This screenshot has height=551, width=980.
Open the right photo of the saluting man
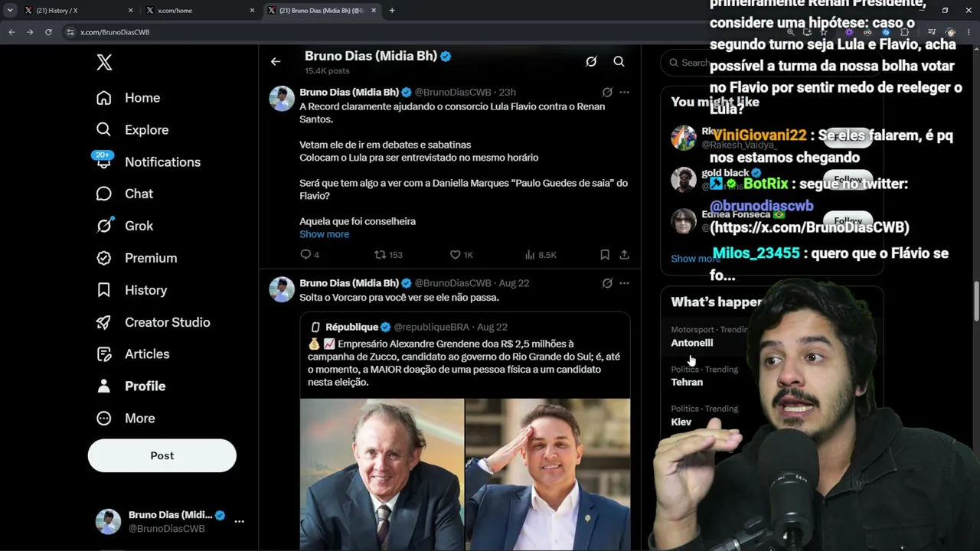(x=547, y=474)
